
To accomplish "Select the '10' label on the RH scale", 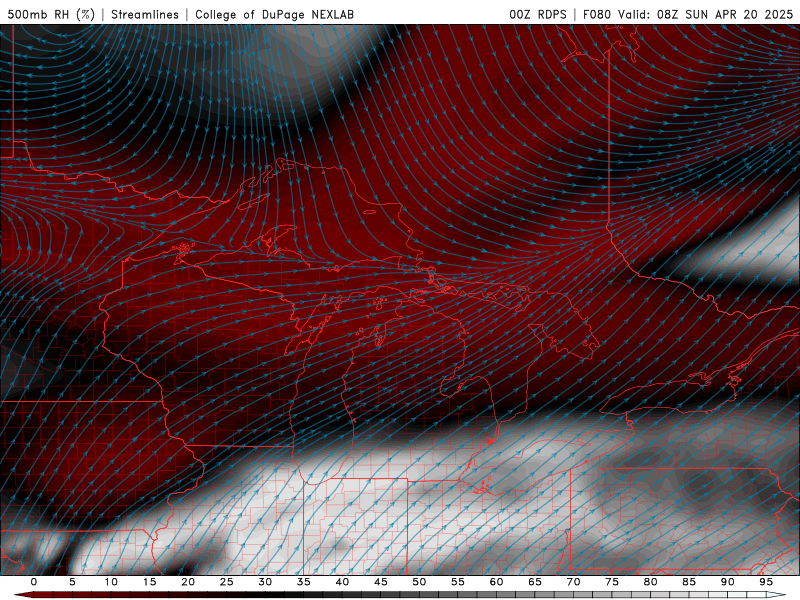I will 111,582.
